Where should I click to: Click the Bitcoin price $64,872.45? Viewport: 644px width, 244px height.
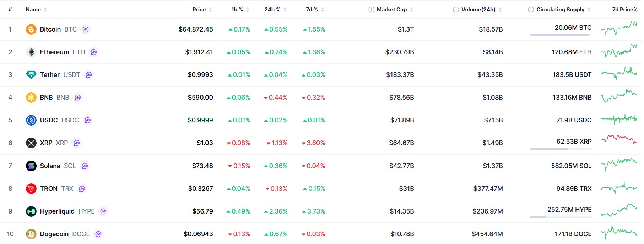click(196, 29)
